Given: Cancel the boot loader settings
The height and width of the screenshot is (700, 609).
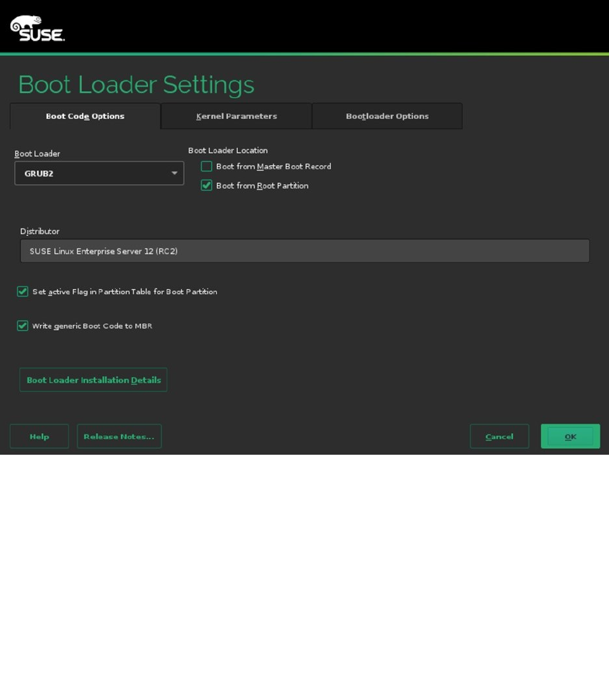Looking at the screenshot, I should click(x=500, y=436).
